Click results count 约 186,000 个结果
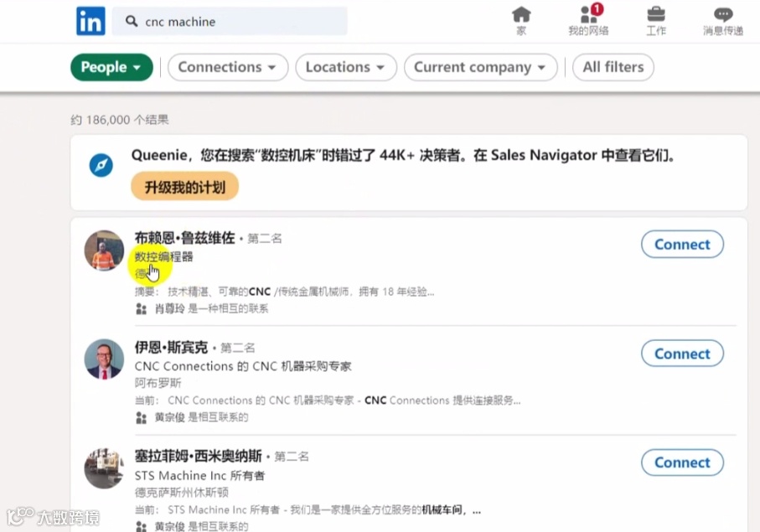Viewport: 760px width, 532px height. click(119, 120)
